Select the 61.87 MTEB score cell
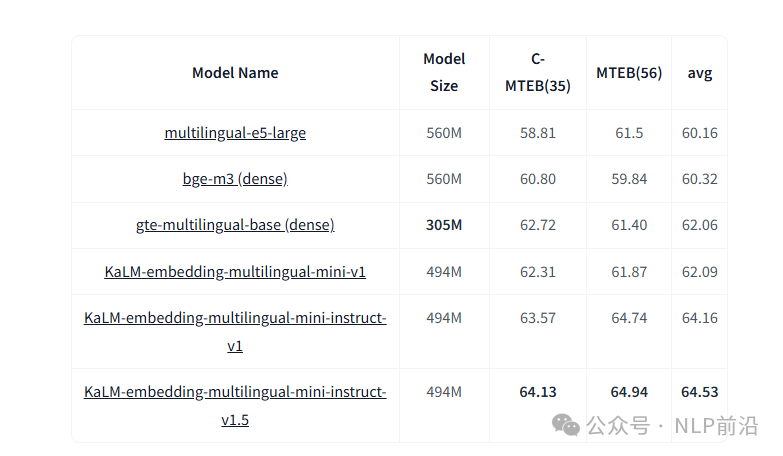This screenshot has width=783, height=456. pyautogui.click(x=629, y=272)
